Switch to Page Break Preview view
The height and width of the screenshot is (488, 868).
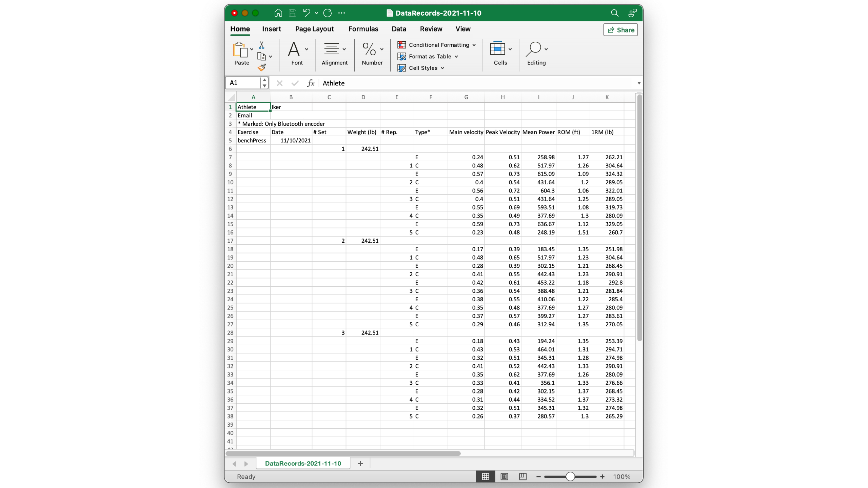click(522, 476)
